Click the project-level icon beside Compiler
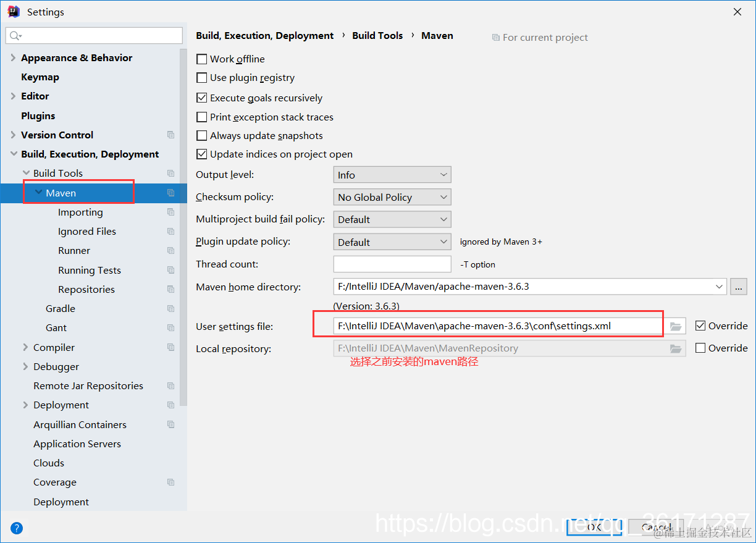This screenshot has height=543, width=756. pyautogui.click(x=171, y=347)
